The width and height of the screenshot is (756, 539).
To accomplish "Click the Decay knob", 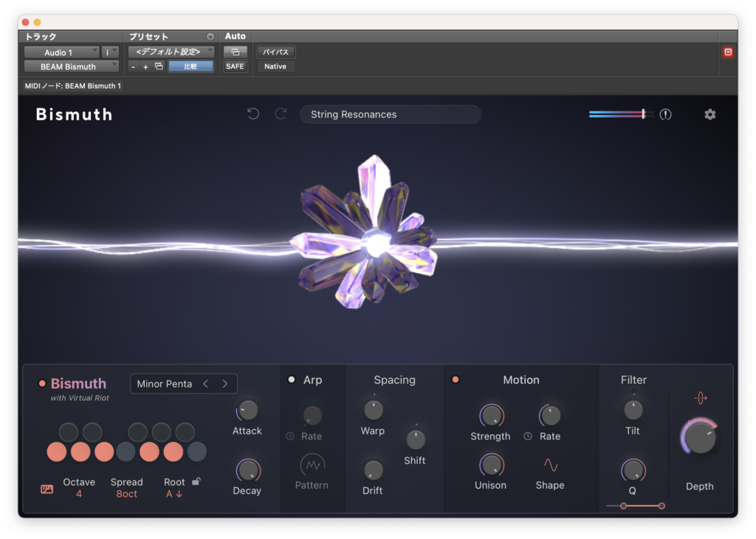I will coord(248,470).
